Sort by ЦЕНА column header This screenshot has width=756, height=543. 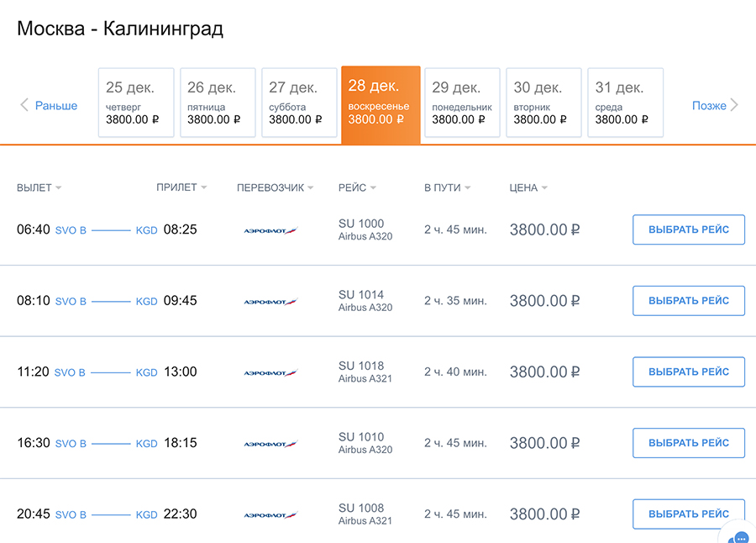[x=528, y=187]
